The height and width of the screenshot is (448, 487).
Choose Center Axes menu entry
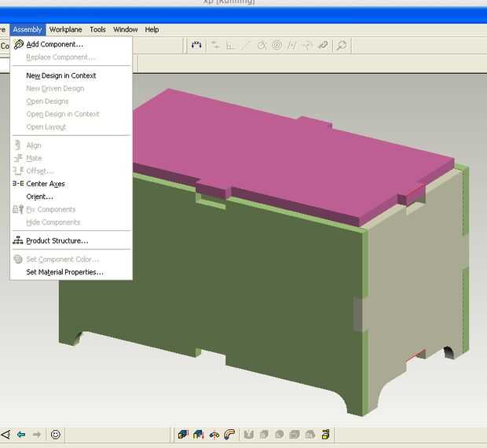tap(71, 184)
